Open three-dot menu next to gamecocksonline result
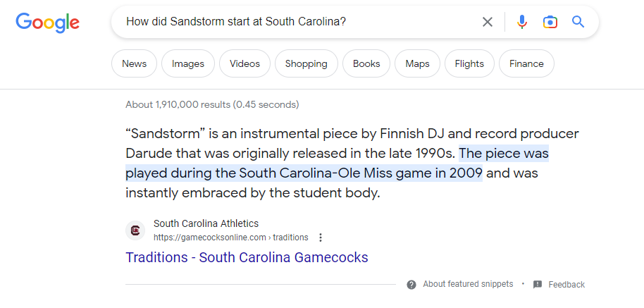 [x=321, y=238]
